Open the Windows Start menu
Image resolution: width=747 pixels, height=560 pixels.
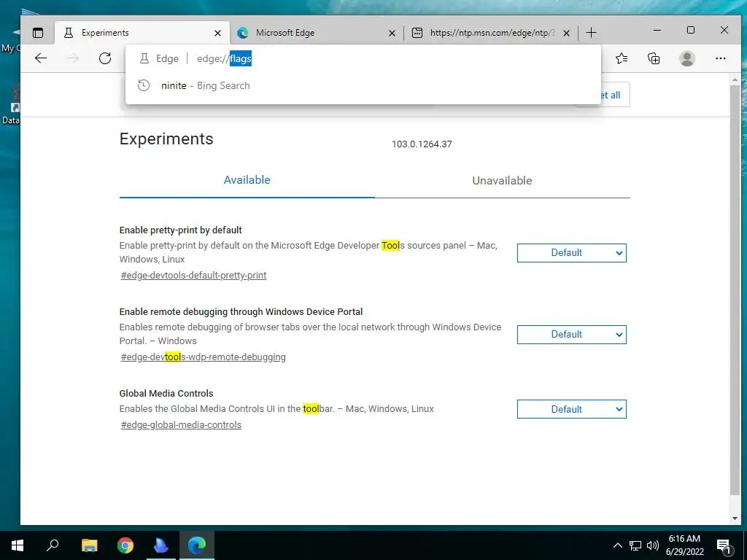click(x=18, y=545)
